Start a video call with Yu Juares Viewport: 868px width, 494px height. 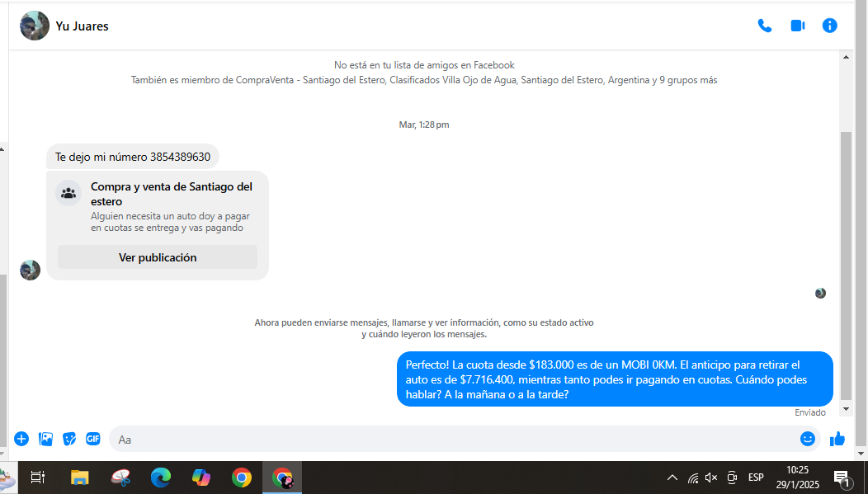(797, 26)
